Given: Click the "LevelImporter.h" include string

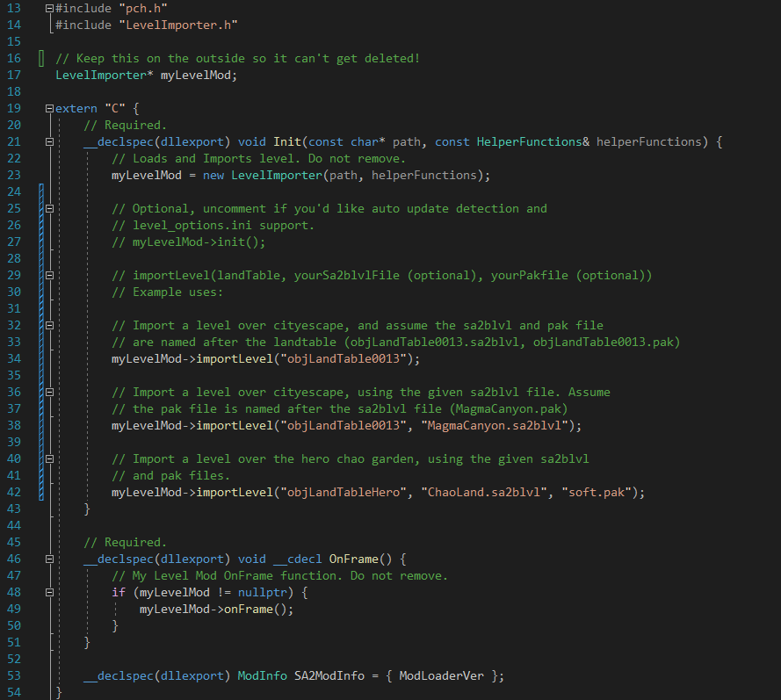Looking at the screenshot, I should pyautogui.click(x=178, y=25).
